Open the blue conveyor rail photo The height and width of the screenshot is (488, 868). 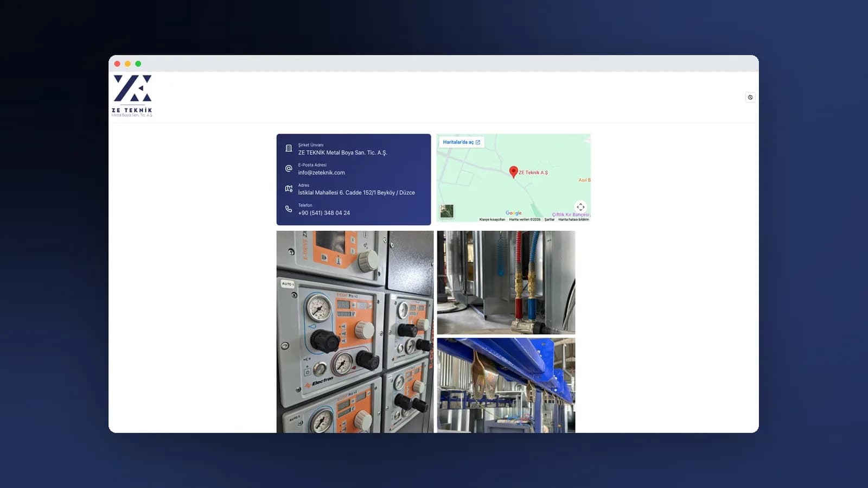[x=506, y=385]
